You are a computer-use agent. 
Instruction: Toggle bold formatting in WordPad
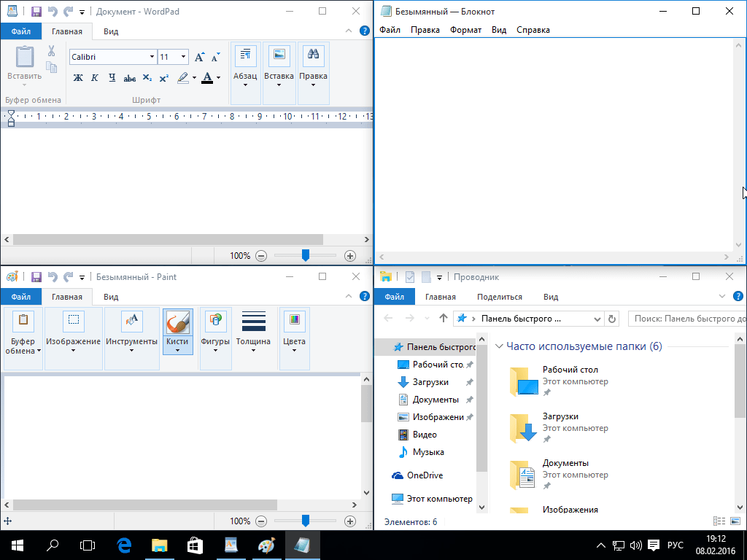pyautogui.click(x=78, y=78)
